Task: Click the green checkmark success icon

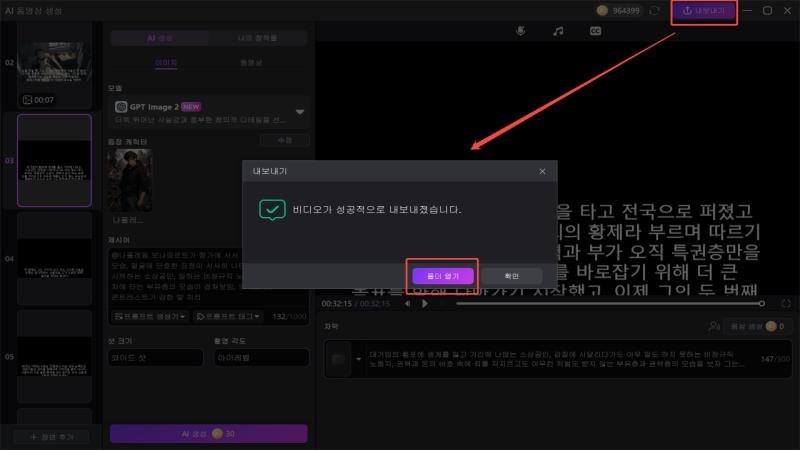Action: pos(272,210)
